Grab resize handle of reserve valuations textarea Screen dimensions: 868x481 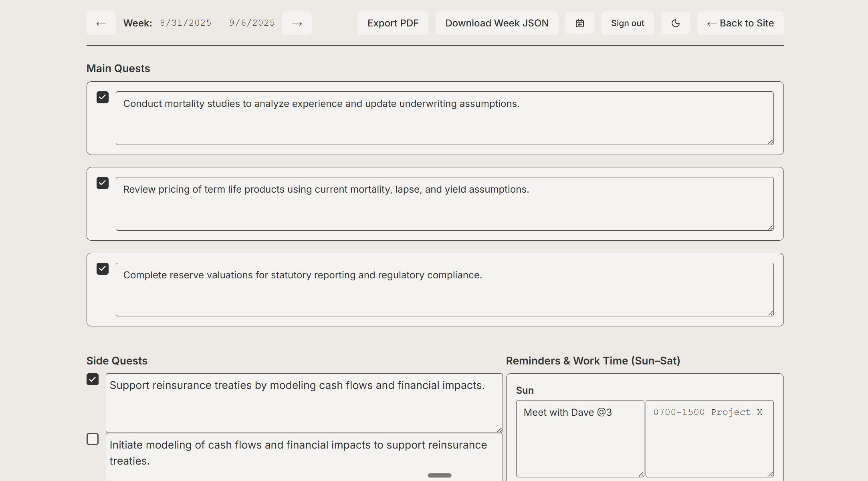(771, 313)
